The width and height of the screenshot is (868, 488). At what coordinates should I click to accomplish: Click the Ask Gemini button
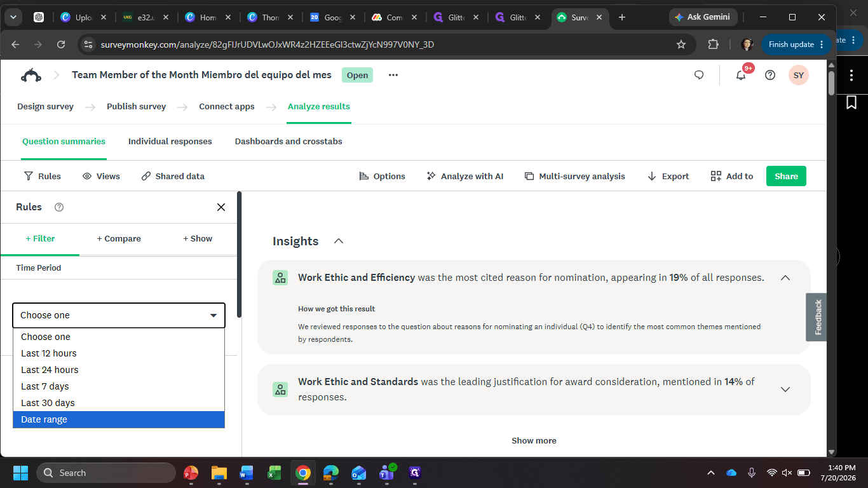[x=703, y=17]
